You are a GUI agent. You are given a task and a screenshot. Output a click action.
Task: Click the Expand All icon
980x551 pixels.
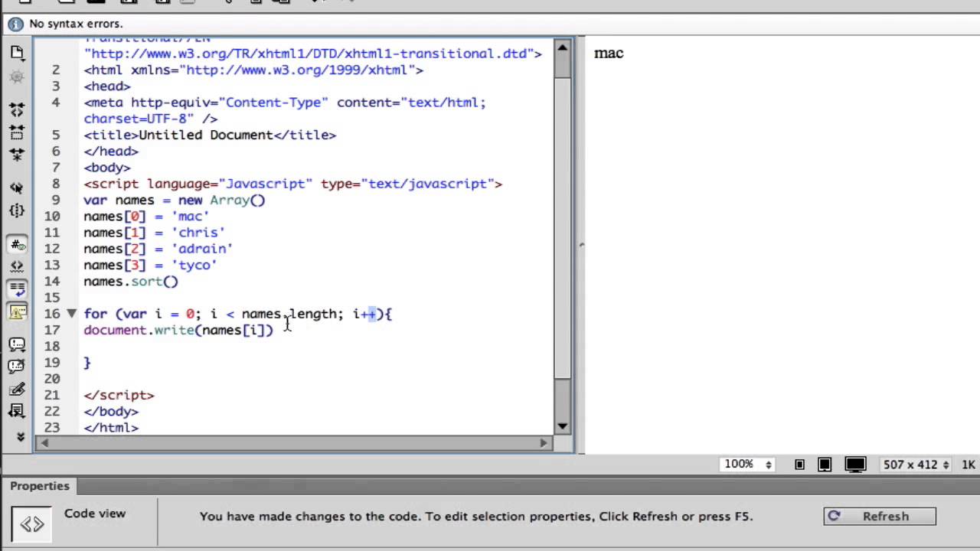tap(17, 155)
